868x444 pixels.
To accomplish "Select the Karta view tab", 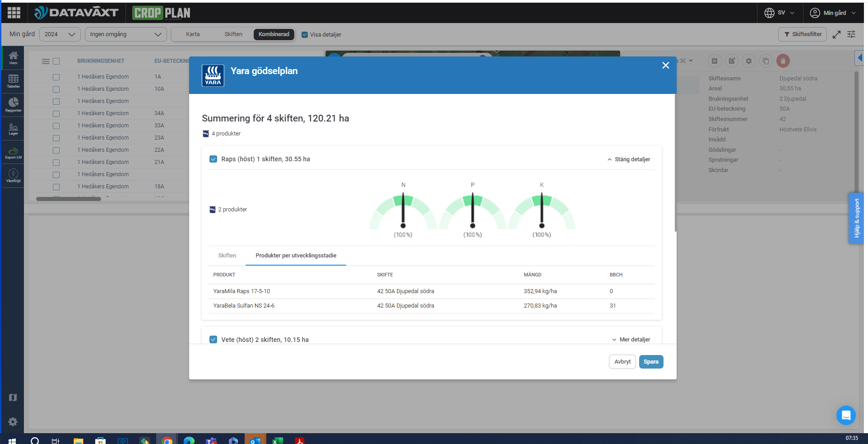I will (x=193, y=34).
